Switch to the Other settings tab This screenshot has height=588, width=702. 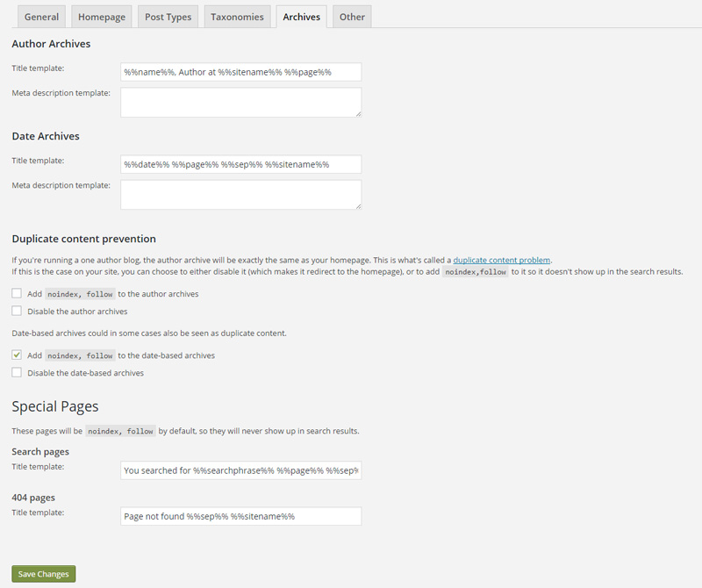pos(351,16)
